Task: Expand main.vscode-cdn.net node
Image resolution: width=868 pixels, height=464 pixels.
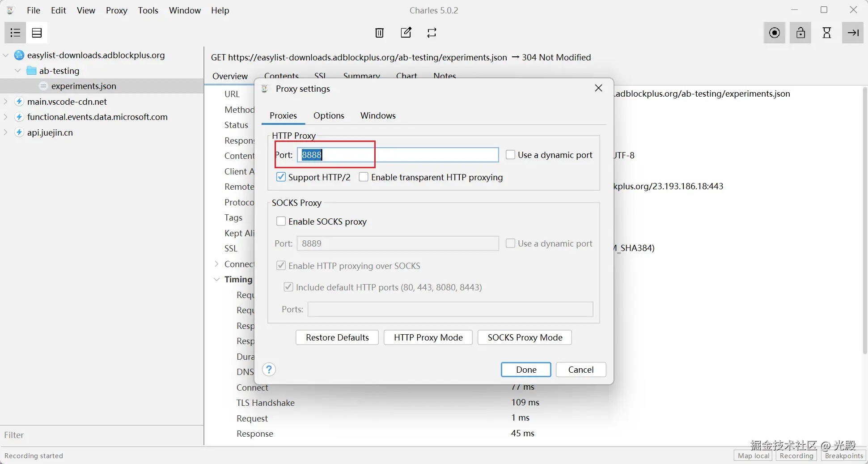Action: coord(6,102)
